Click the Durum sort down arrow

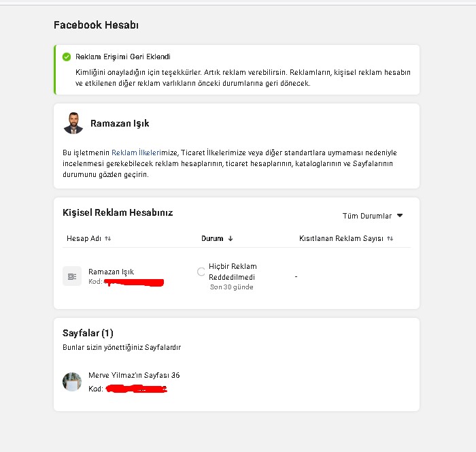point(231,239)
